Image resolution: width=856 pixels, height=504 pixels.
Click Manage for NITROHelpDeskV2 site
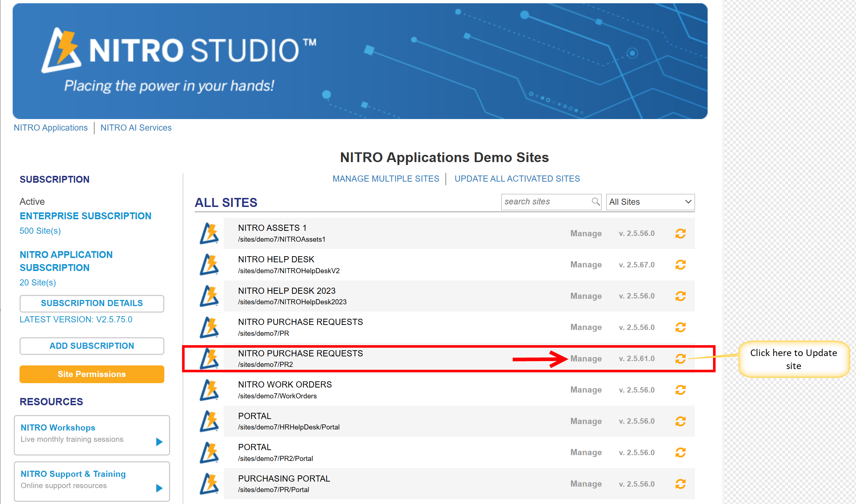point(586,265)
